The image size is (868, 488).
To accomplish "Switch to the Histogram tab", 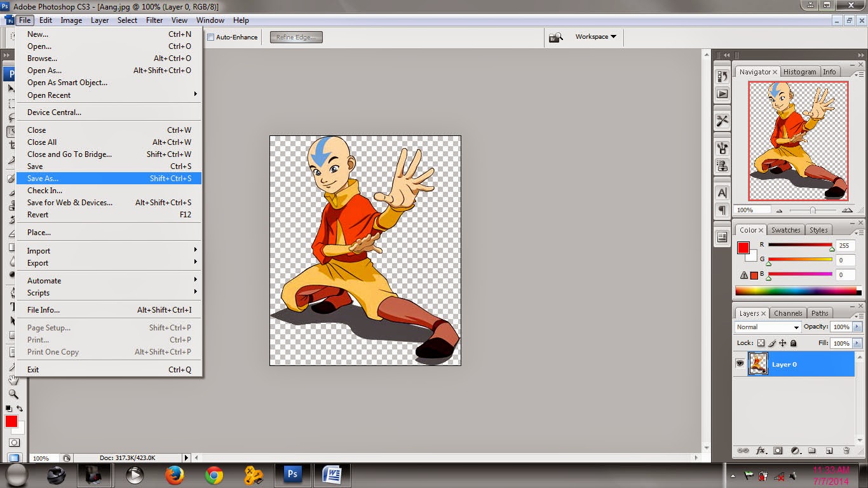I will click(x=799, y=71).
